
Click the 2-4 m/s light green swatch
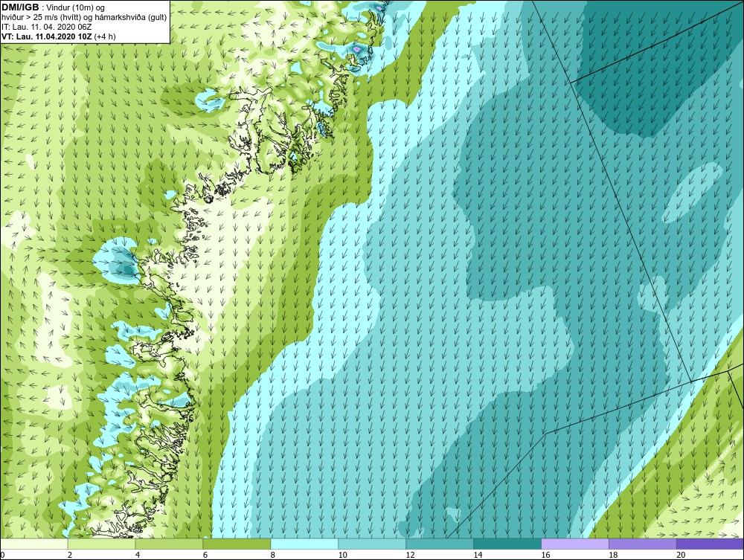click(101, 544)
